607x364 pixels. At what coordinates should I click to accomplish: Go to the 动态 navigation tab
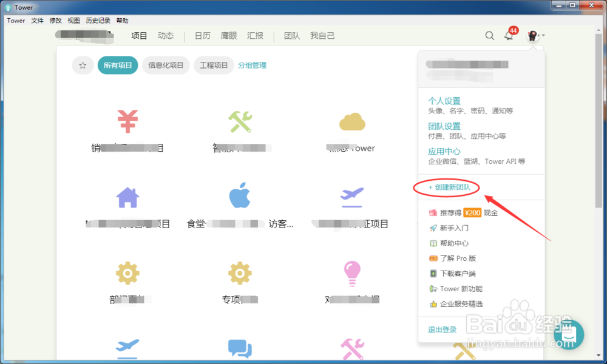[166, 36]
